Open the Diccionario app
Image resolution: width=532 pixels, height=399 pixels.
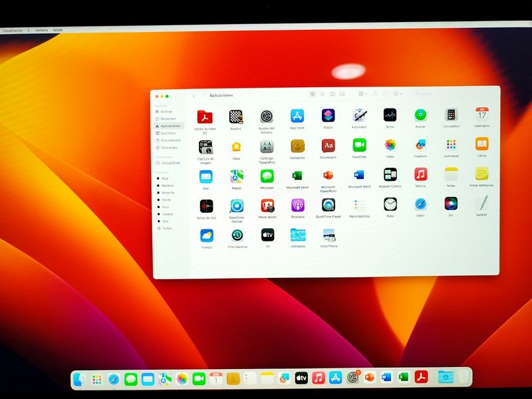328,146
